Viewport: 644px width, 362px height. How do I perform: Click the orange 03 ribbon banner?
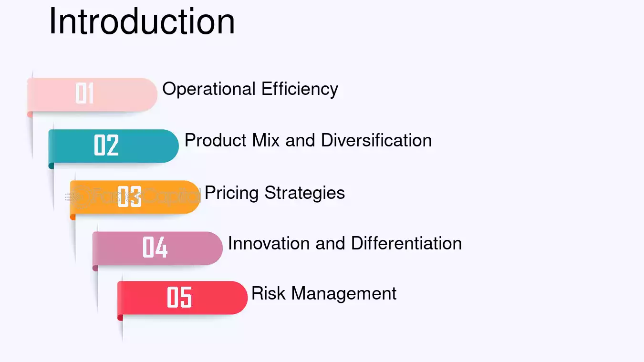tap(135, 197)
